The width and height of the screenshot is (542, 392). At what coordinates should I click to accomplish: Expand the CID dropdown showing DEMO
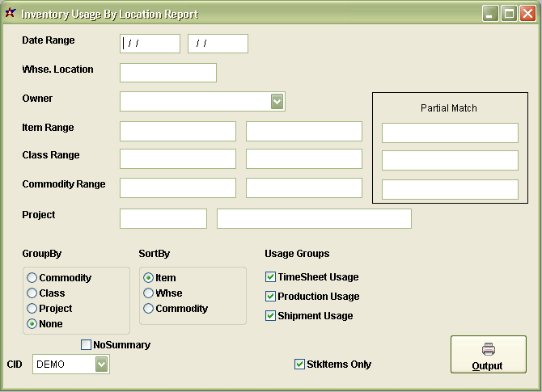click(x=101, y=365)
